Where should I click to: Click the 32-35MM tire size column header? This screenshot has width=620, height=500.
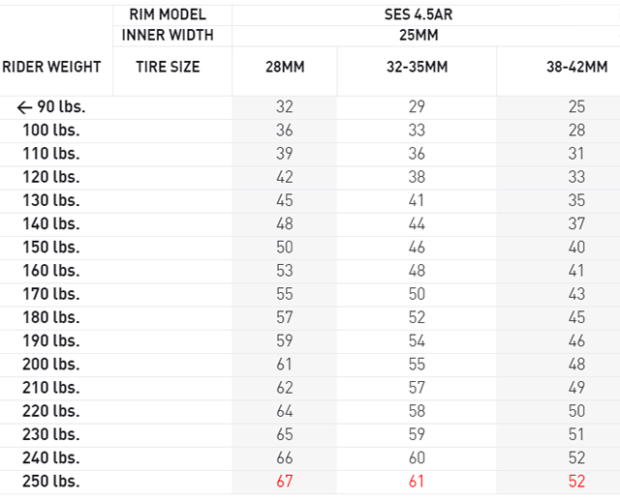coord(417,67)
